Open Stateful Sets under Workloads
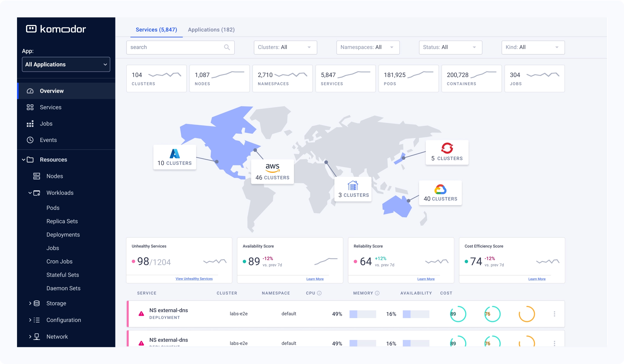 (63, 275)
